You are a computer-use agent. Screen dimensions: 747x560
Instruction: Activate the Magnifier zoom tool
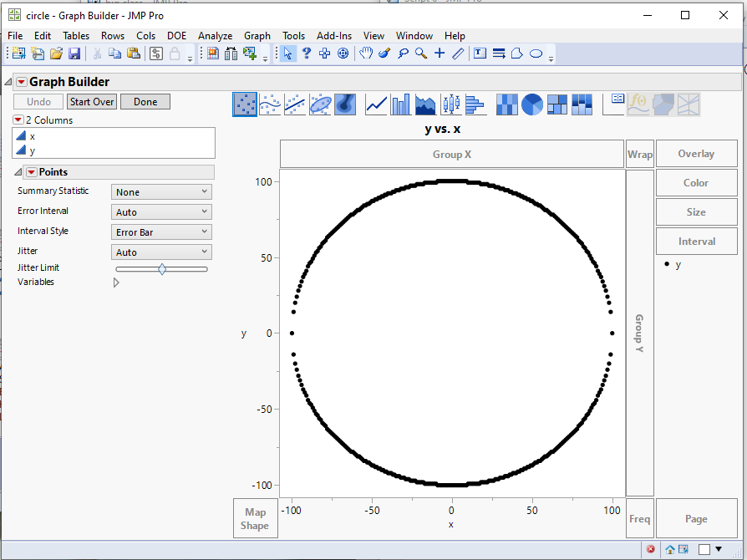pos(421,53)
